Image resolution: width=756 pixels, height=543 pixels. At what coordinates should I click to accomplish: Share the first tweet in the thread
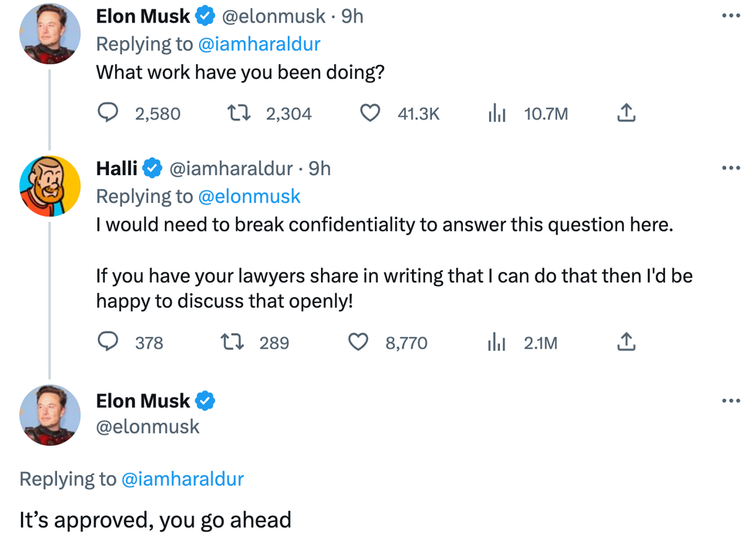tap(626, 114)
